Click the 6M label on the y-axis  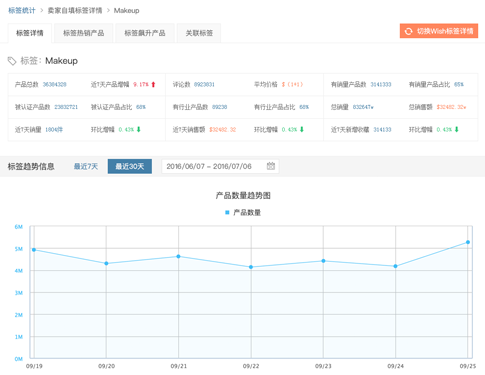(19, 227)
